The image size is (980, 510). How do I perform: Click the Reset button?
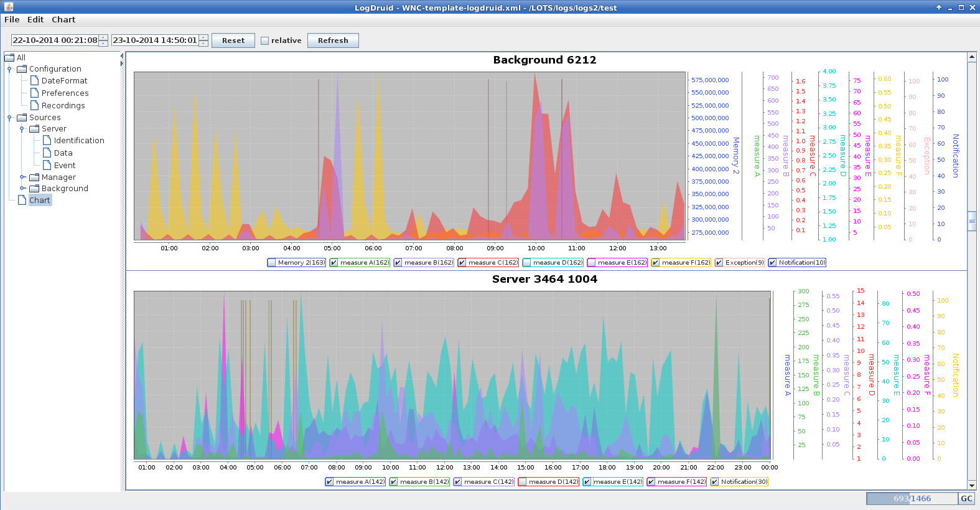(x=233, y=40)
